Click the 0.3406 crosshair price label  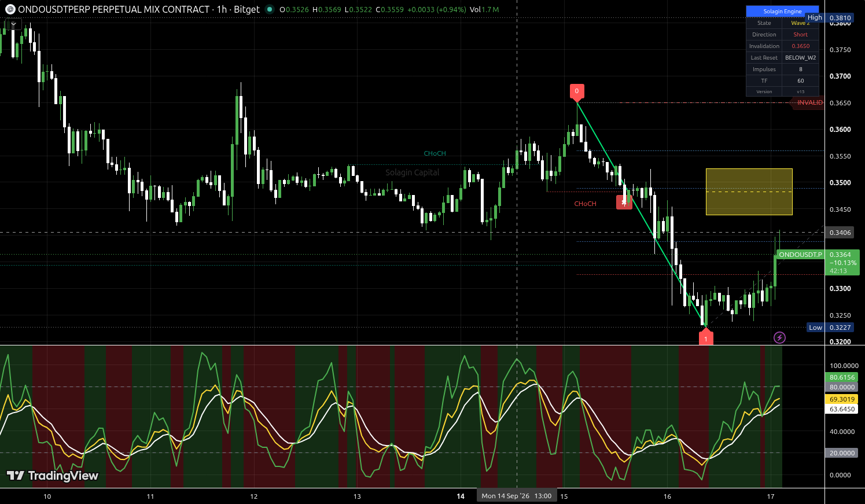tap(840, 233)
